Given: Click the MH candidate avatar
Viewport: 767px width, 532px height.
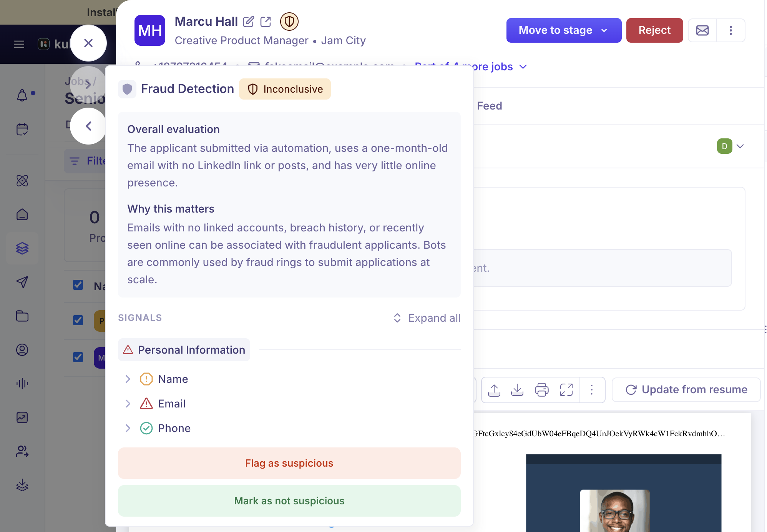Looking at the screenshot, I should 150,30.
